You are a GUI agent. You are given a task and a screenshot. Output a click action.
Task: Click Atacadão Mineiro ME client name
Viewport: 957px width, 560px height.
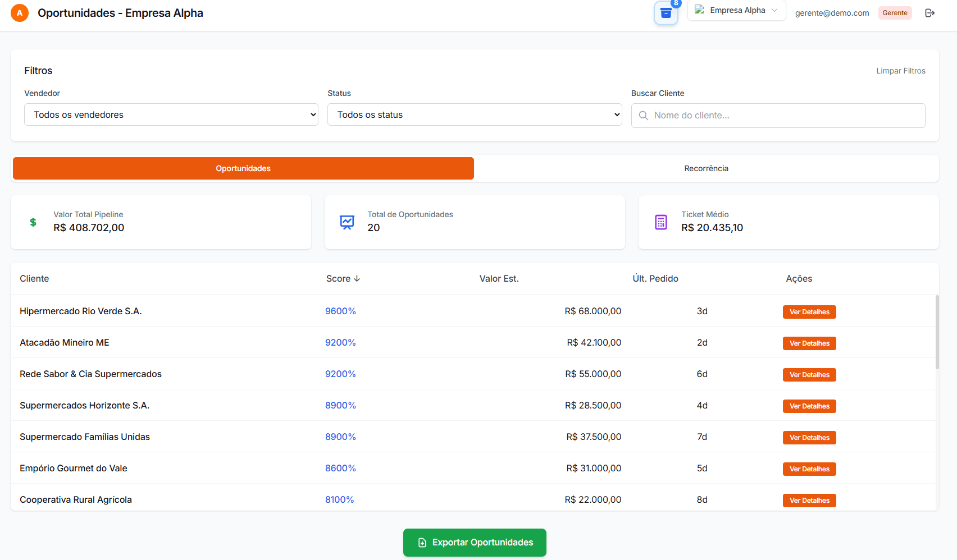[65, 343]
